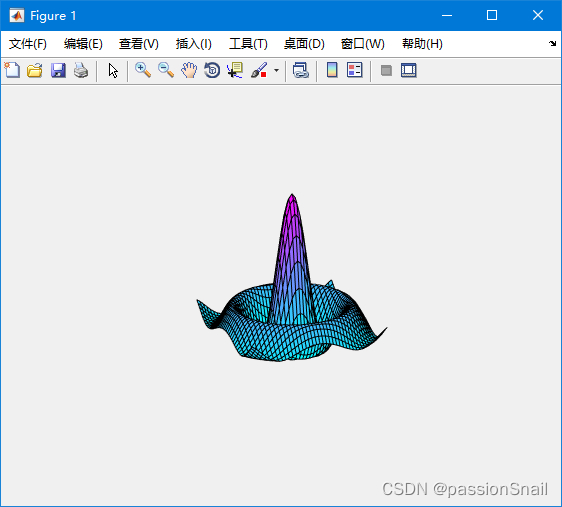
Task: Select the Zoom Out magnifier tool
Action: pos(166,70)
